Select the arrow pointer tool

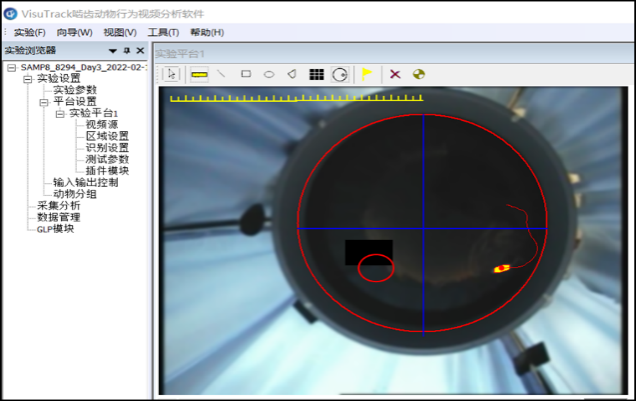point(172,74)
